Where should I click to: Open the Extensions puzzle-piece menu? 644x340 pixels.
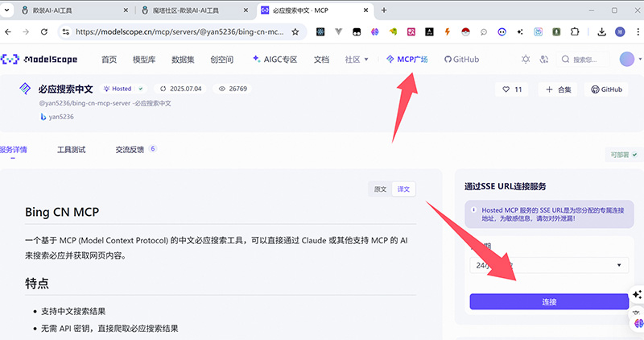[575, 31]
